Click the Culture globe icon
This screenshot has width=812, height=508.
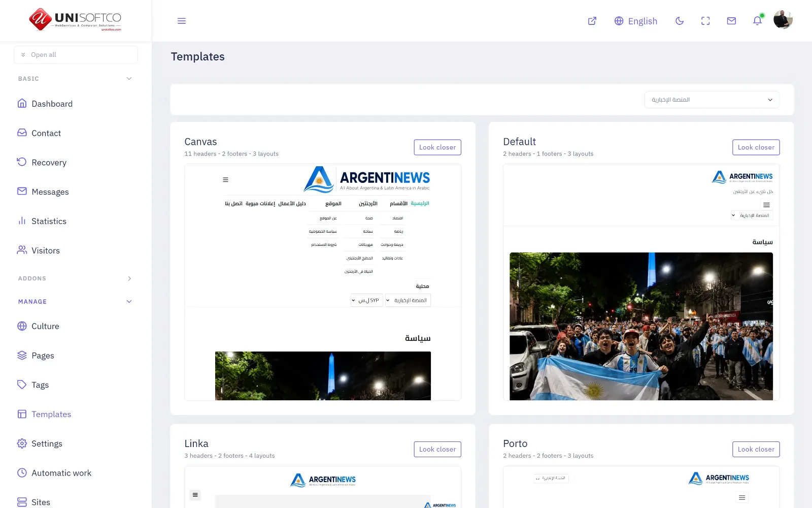(x=22, y=326)
